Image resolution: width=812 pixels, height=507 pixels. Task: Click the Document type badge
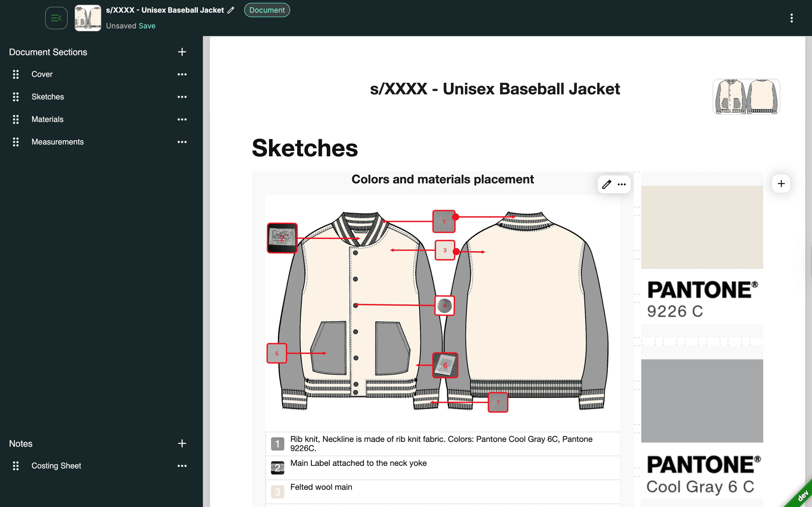pos(267,10)
